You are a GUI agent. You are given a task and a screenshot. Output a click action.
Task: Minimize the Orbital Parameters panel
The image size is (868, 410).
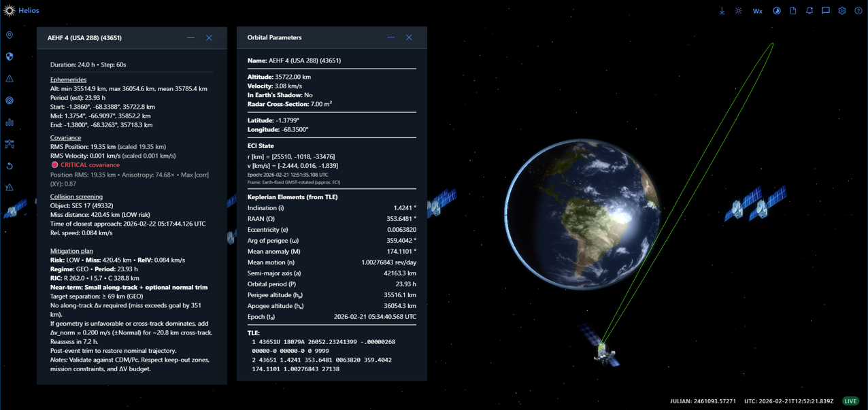390,37
